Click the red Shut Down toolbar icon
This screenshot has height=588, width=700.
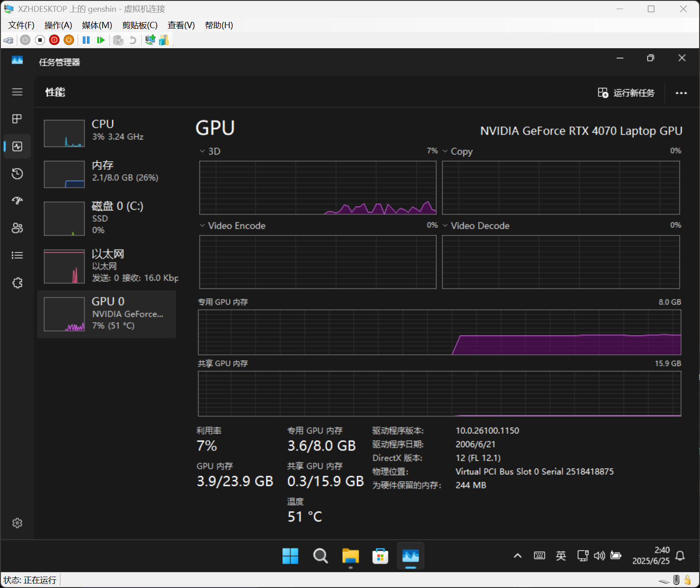pos(55,40)
